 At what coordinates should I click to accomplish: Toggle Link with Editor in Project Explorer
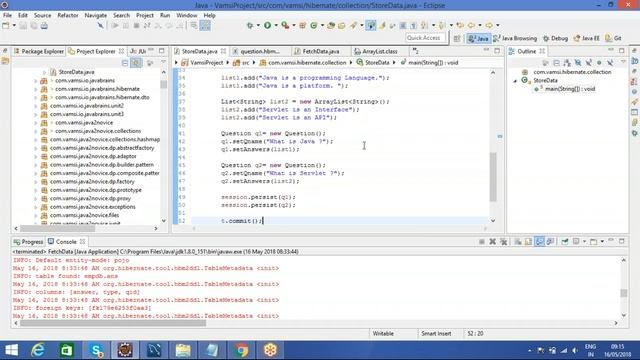pos(136,63)
